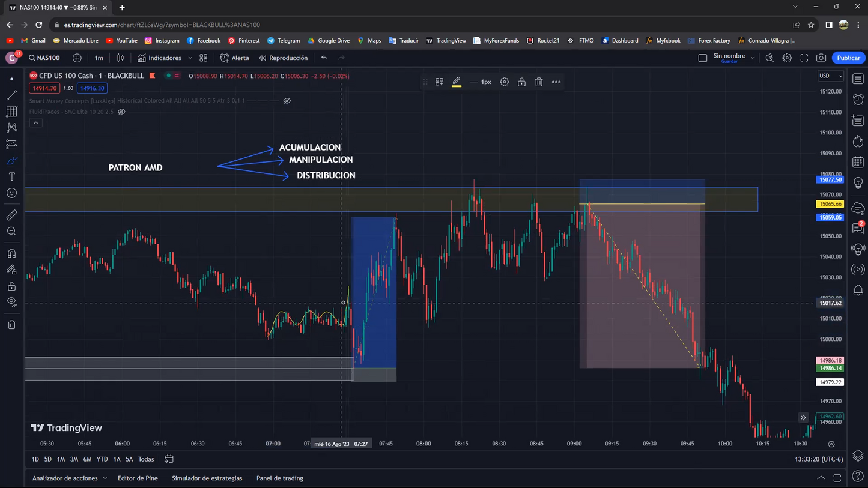Click the blue buy price 14916.30
Image resolution: width=868 pixels, height=488 pixels.
click(x=92, y=88)
